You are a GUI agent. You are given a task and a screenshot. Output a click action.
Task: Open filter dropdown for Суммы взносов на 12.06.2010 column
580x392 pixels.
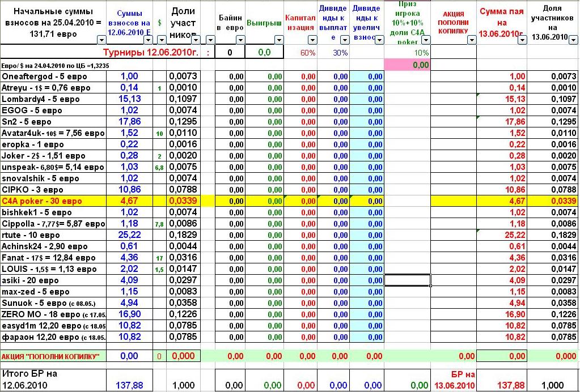(147, 40)
